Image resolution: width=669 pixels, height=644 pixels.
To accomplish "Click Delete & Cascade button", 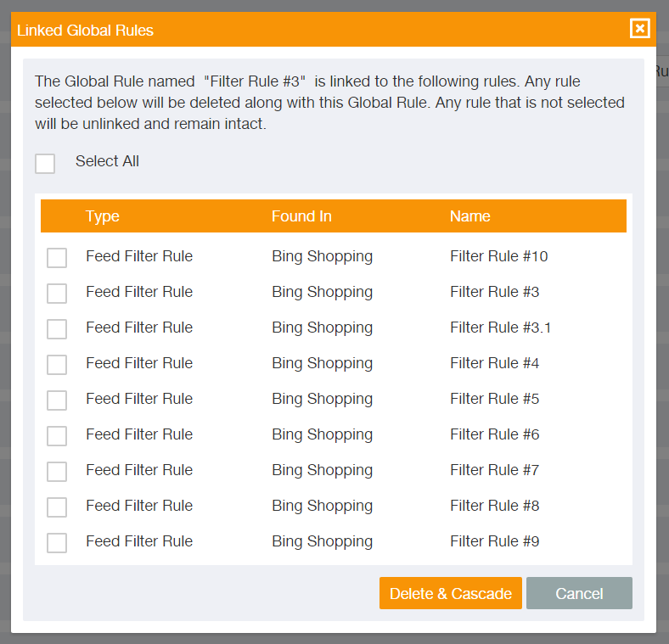I will [451, 593].
